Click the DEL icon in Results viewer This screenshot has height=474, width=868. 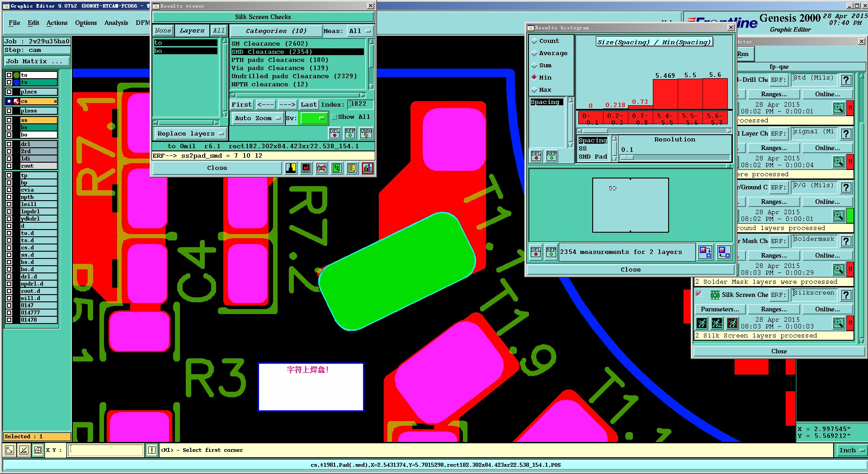pos(335,133)
